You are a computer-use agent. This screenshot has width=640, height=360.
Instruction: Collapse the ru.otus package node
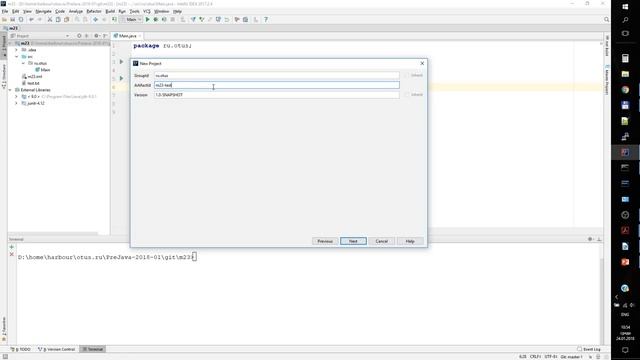23,63
